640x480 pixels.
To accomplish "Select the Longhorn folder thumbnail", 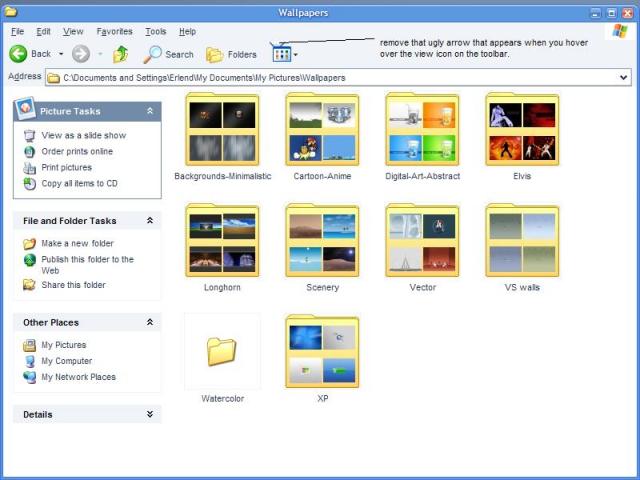I will click(222, 240).
